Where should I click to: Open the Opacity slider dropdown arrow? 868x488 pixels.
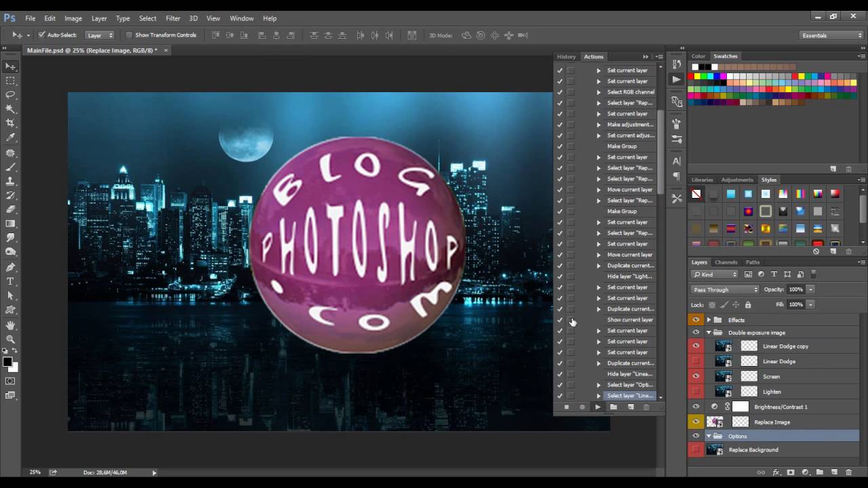pos(810,289)
